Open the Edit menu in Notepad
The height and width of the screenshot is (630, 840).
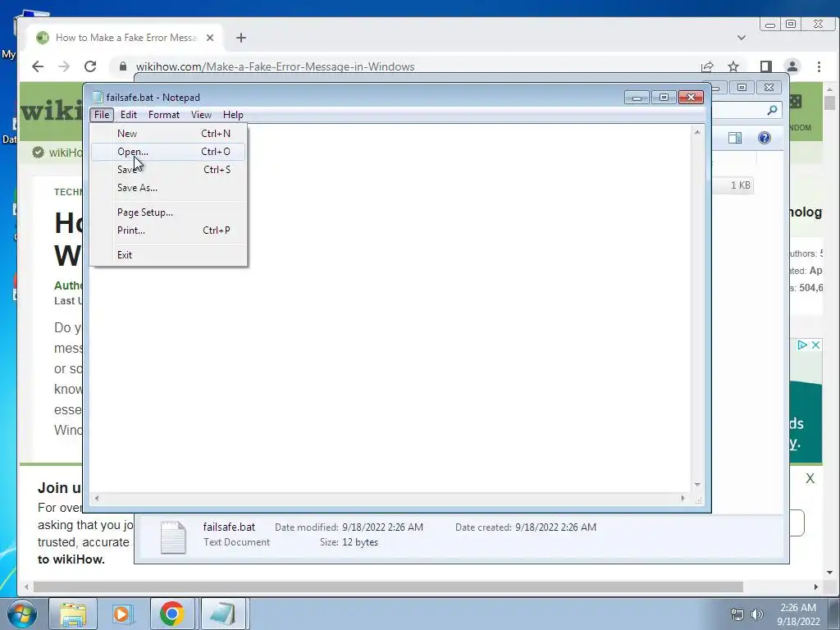(x=129, y=115)
